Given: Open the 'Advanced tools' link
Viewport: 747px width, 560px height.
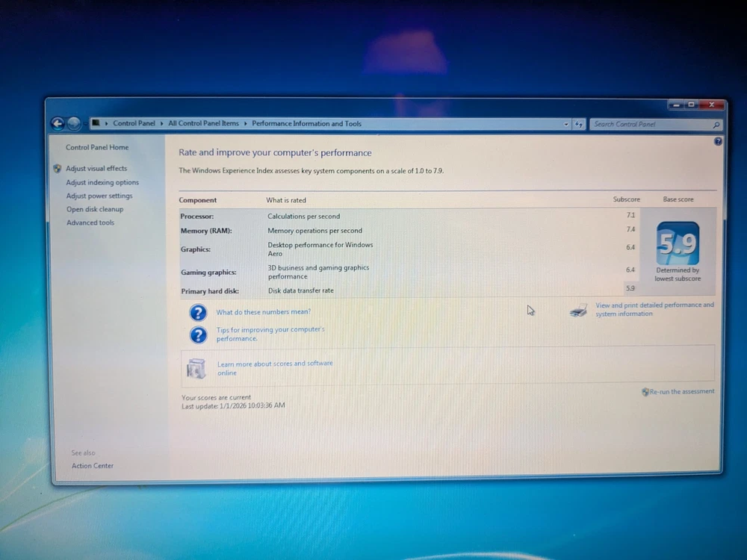Looking at the screenshot, I should click(x=90, y=223).
